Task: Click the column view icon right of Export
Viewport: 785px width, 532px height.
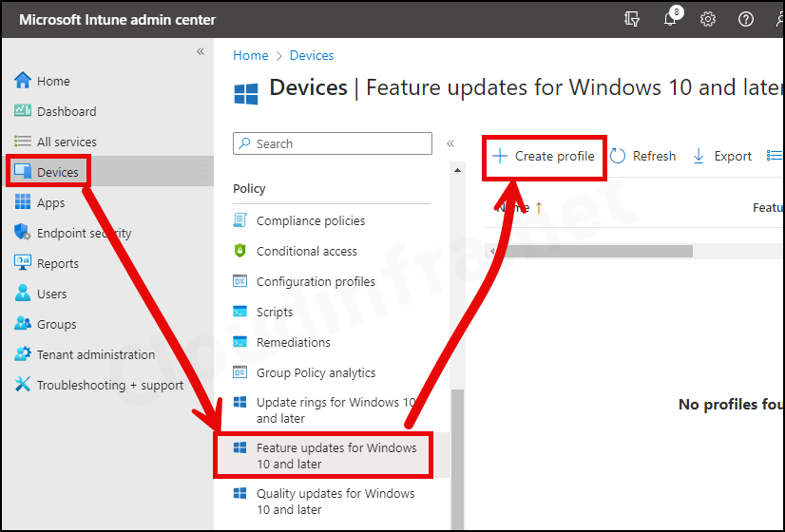Action: pos(774,156)
